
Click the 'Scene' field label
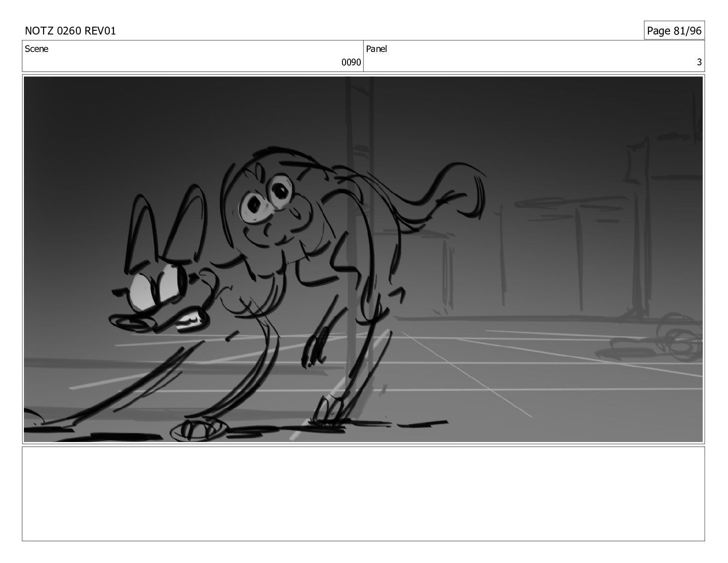tap(36, 49)
